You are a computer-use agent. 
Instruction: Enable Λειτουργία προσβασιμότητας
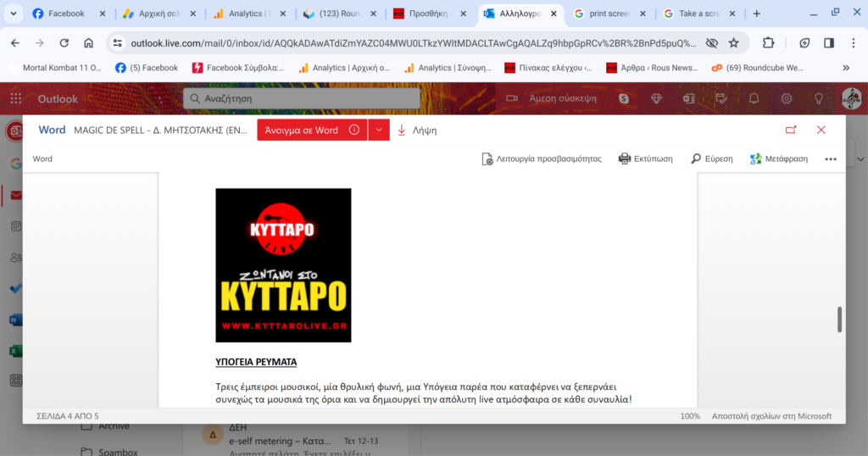coord(542,158)
